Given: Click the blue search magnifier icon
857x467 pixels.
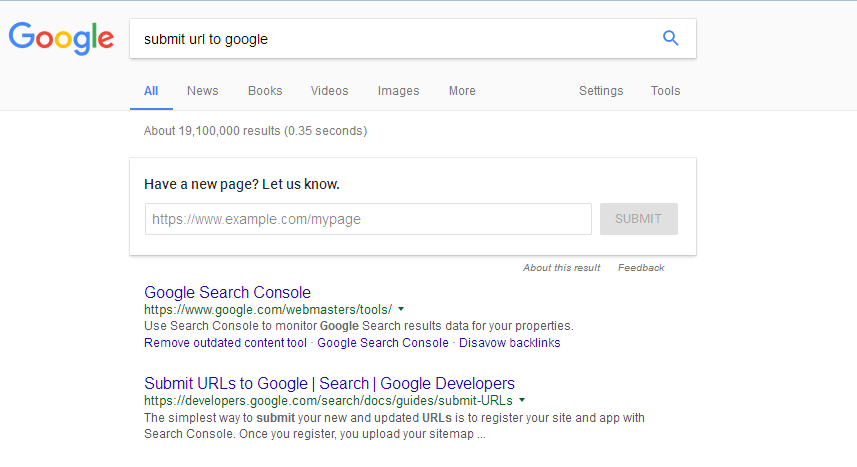Looking at the screenshot, I should coord(671,38).
